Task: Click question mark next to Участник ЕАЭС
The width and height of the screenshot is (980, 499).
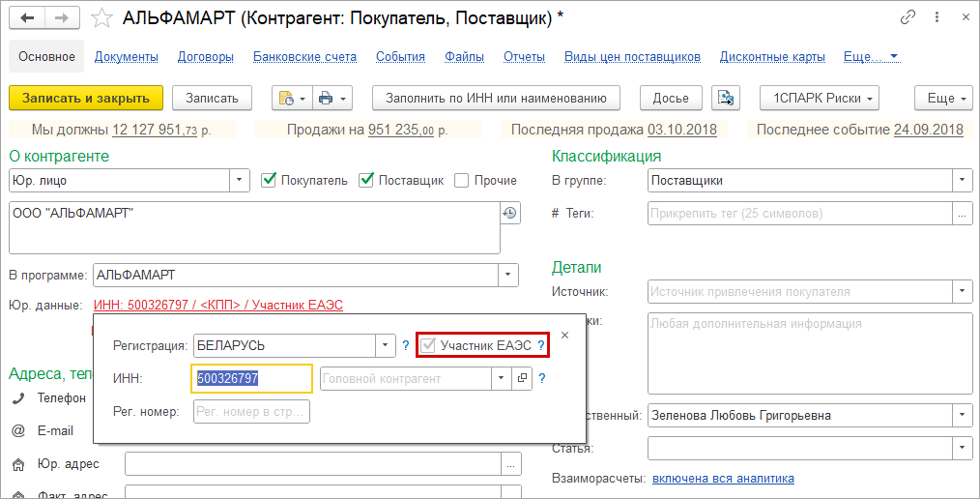Action: (x=541, y=345)
